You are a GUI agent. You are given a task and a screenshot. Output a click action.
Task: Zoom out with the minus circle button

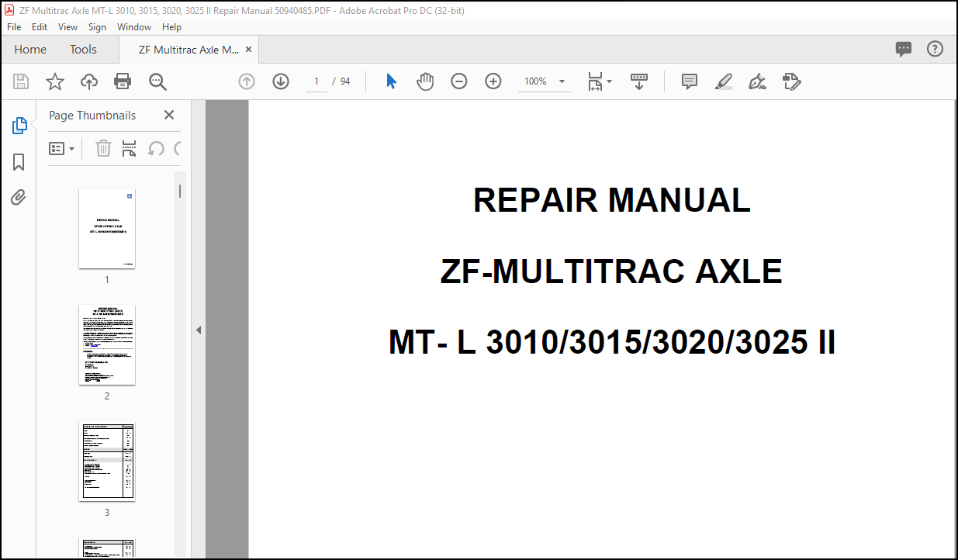(x=459, y=81)
